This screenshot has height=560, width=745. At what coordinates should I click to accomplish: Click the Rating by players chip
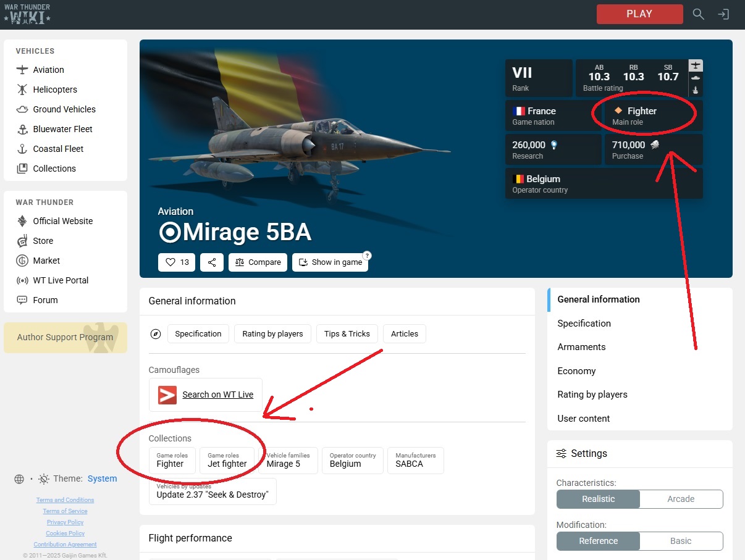coord(272,334)
